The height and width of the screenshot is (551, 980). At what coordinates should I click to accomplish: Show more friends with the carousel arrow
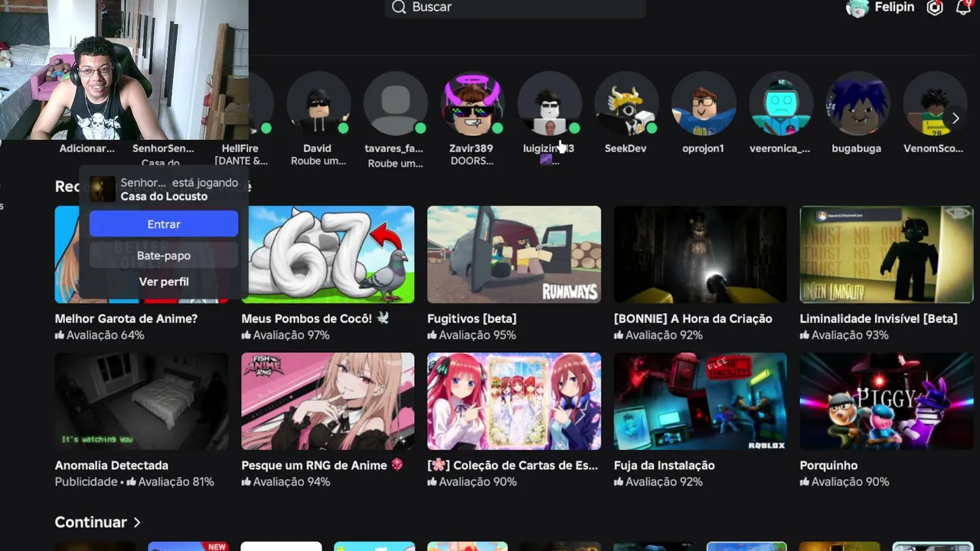point(955,119)
